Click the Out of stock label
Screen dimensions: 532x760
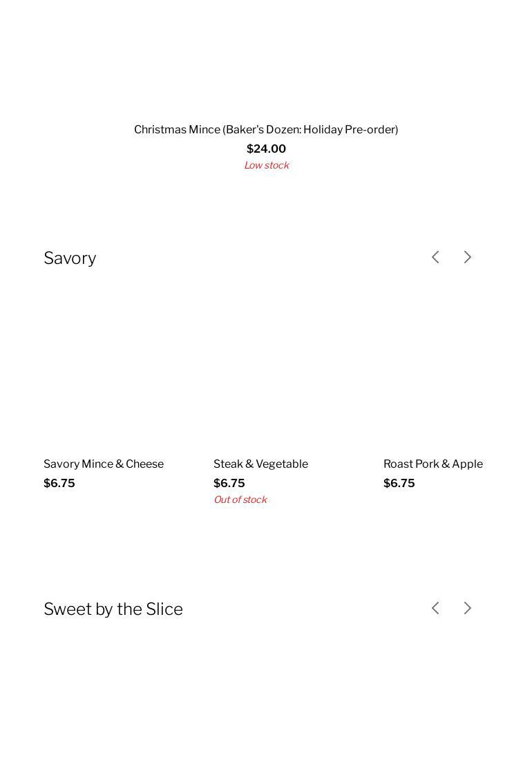coord(240,500)
